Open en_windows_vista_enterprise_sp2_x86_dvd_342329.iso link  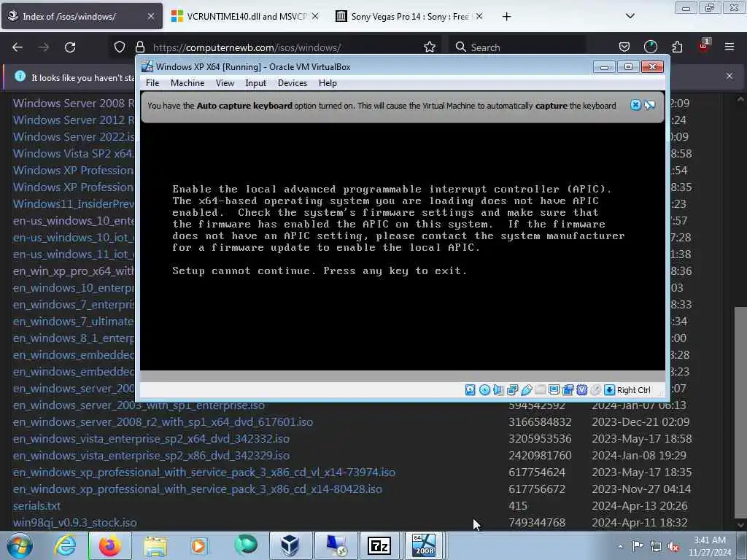[x=151, y=455]
